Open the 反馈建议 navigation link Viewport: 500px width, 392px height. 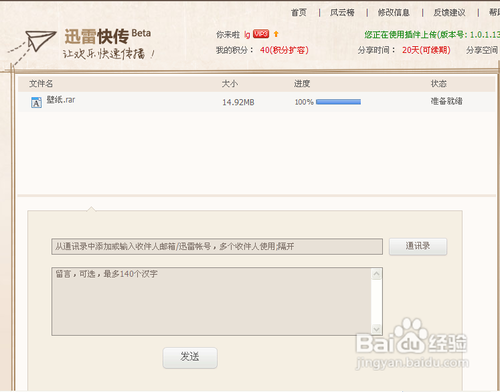pyautogui.click(x=449, y=13)
